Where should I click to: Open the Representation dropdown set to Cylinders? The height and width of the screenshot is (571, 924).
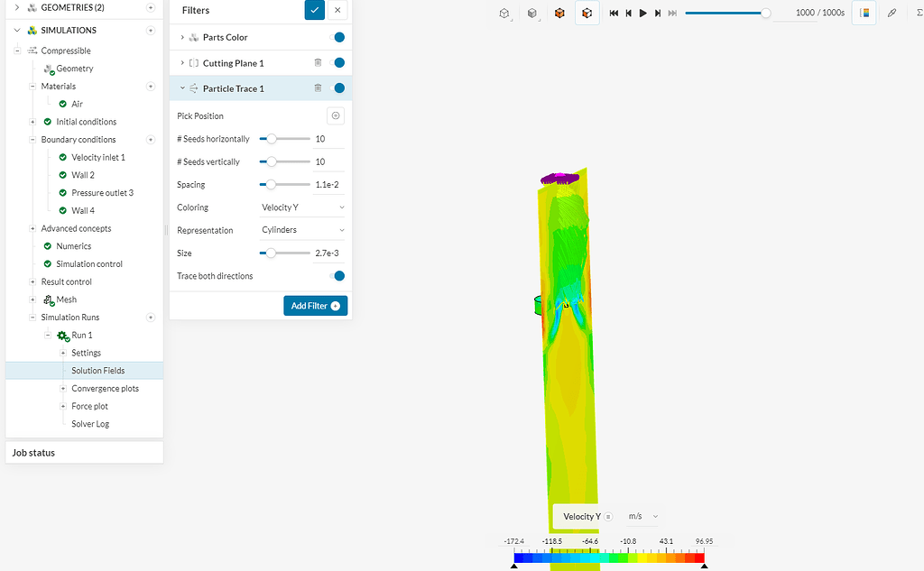point(301,230)
